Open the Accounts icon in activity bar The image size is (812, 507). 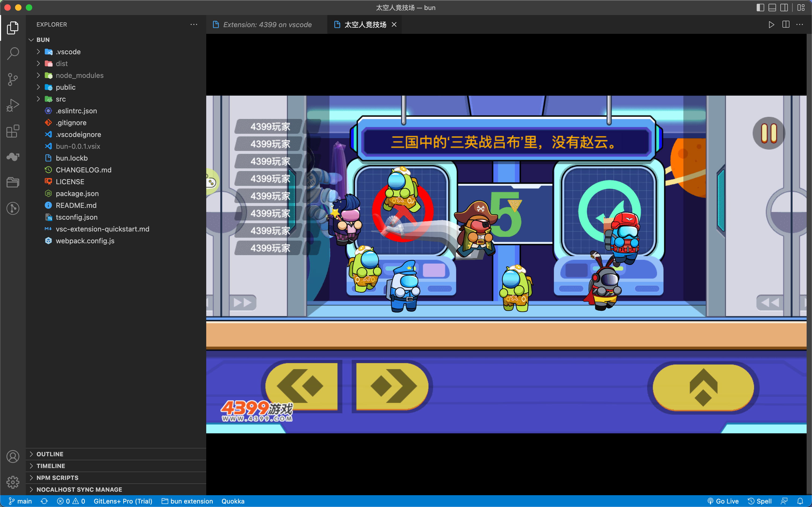(x=13, y=457)
